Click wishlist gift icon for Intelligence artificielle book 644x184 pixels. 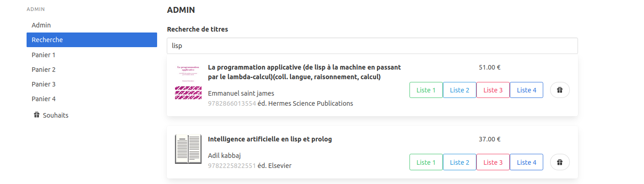(559, 162)
